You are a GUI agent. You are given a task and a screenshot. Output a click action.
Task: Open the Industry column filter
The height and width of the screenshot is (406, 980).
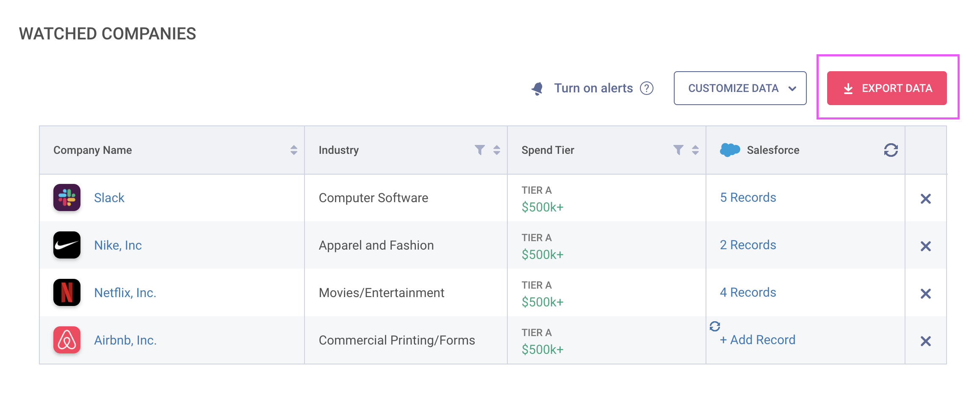(479, 150)
